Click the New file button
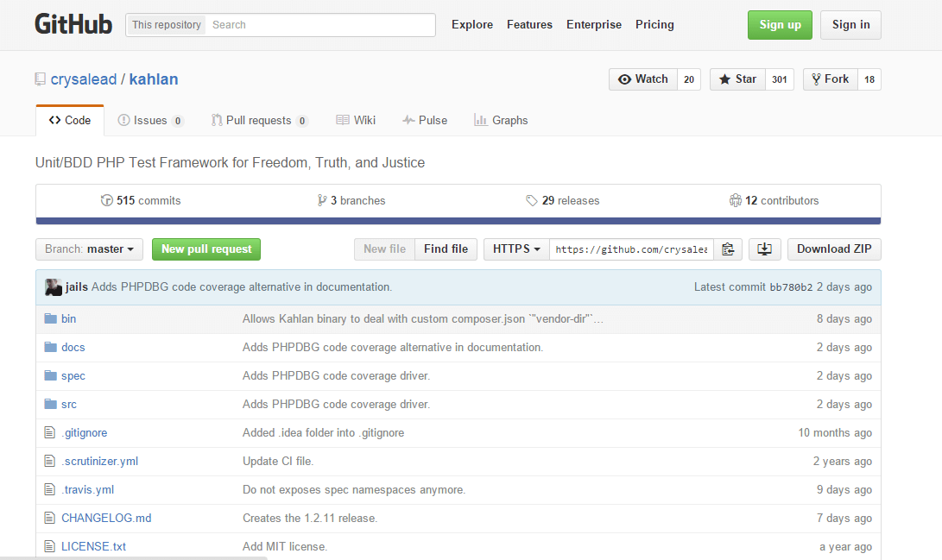 [x=384, y=249]
